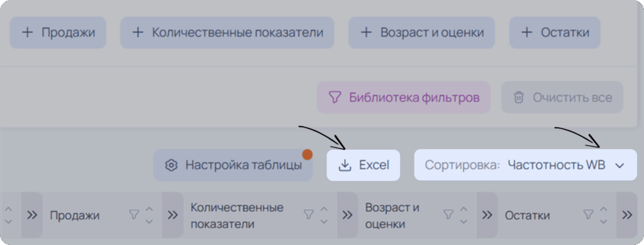Click the trash icon in Очистить все
This screenshot has width=644, height=245.
click(x=519, y=98)
